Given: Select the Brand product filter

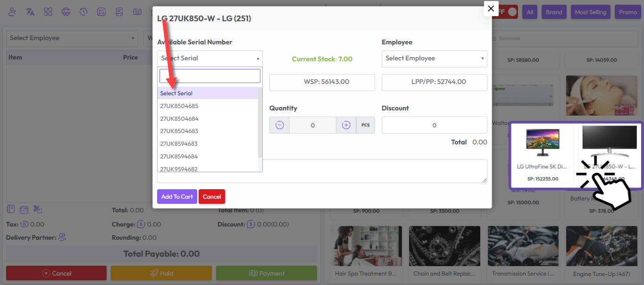Looking at the screenshot, I should pyautogui.click(x=554, y=12).
